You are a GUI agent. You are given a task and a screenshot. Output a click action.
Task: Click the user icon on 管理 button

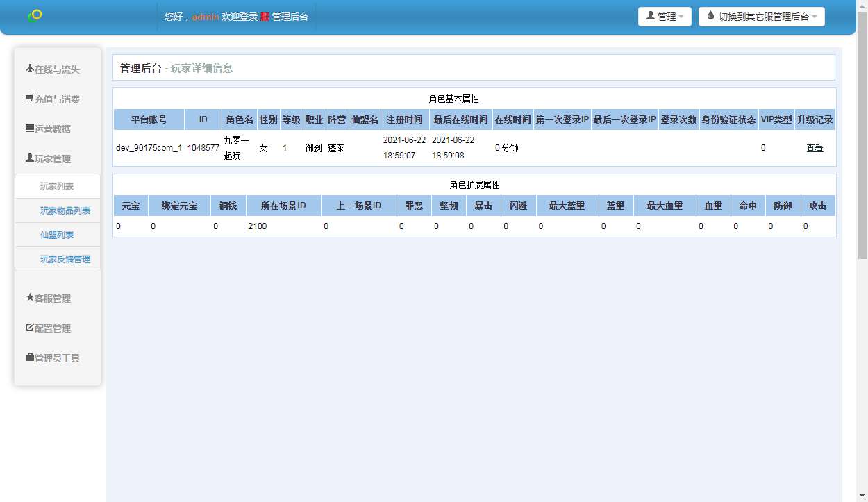651,16
